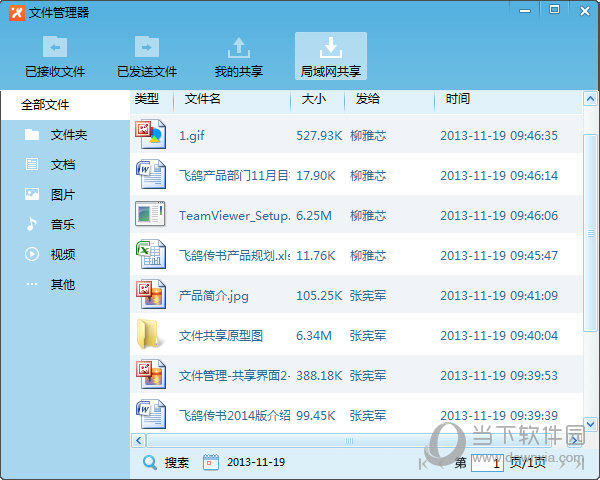This screenshot has height=480, width=600.
Task: Click the horizontal scrollbar thumb
Action: pyautogui.click(x=349, y=441)
